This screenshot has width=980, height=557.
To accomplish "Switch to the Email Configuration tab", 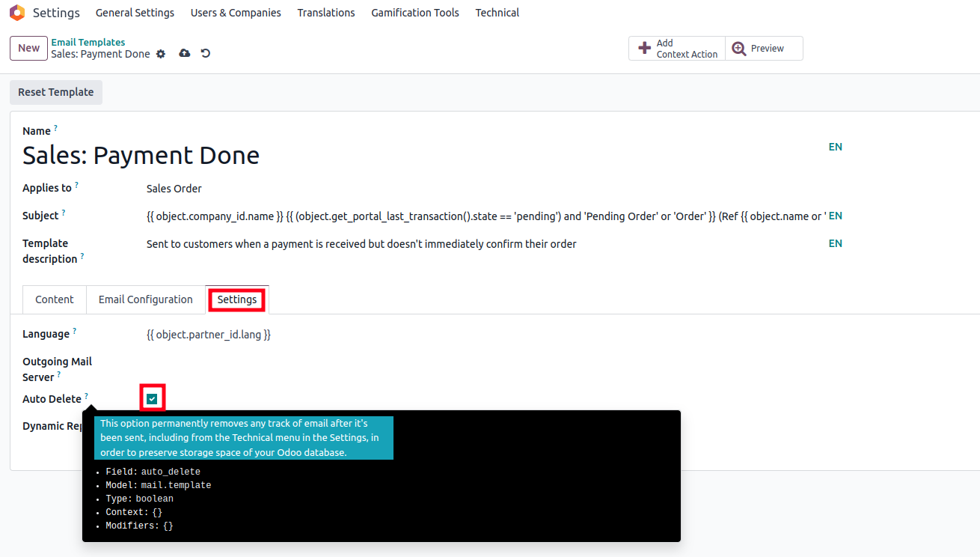I will [146, 299].
